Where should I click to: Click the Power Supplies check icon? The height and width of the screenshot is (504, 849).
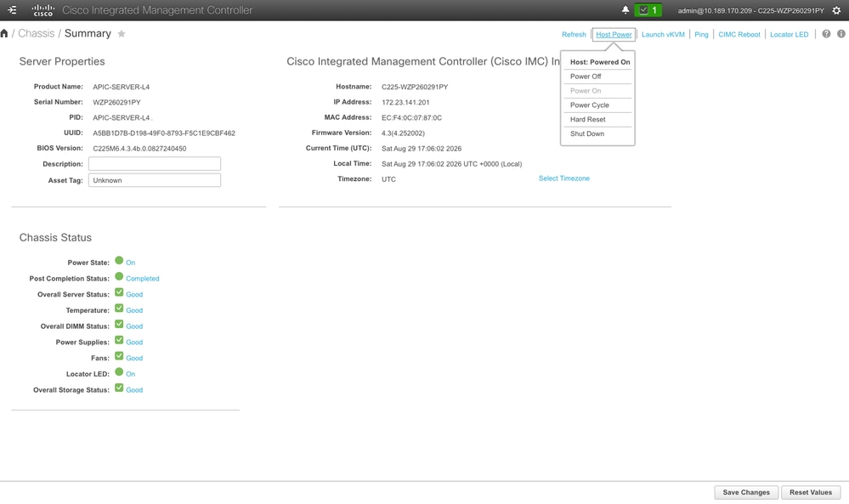[119, 340]
